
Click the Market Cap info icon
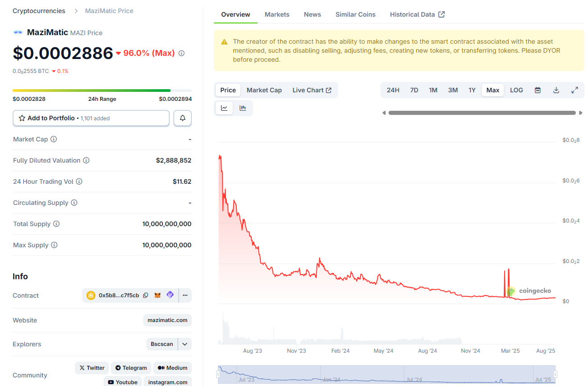click(x=54, y=139)
